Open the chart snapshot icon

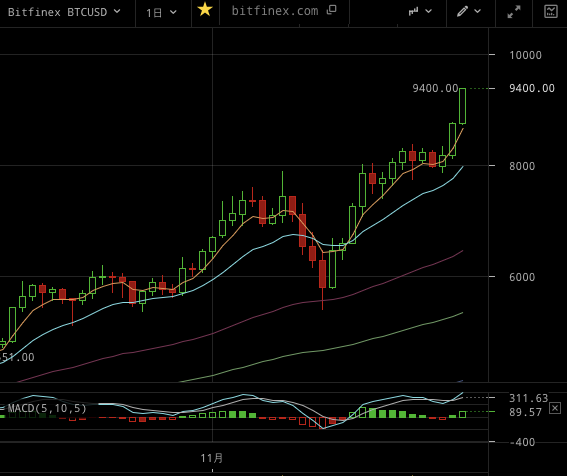pos(551,11)
